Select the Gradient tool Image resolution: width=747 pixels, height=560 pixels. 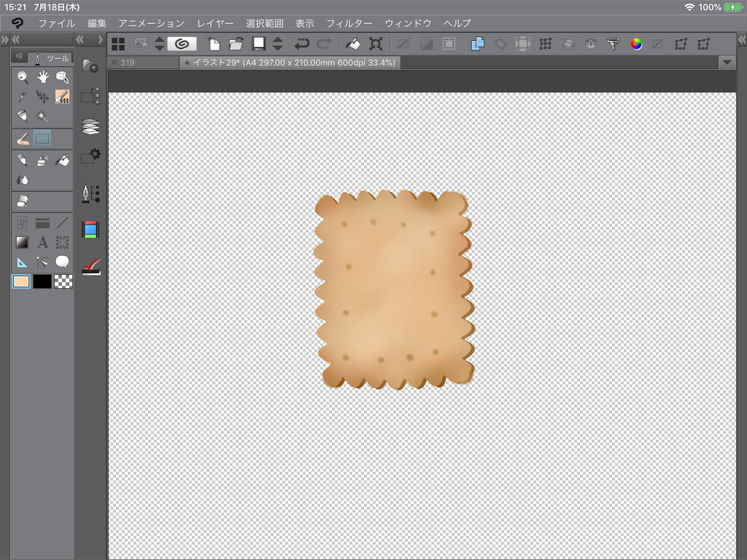pyautogui.click(x=23, y=242)
